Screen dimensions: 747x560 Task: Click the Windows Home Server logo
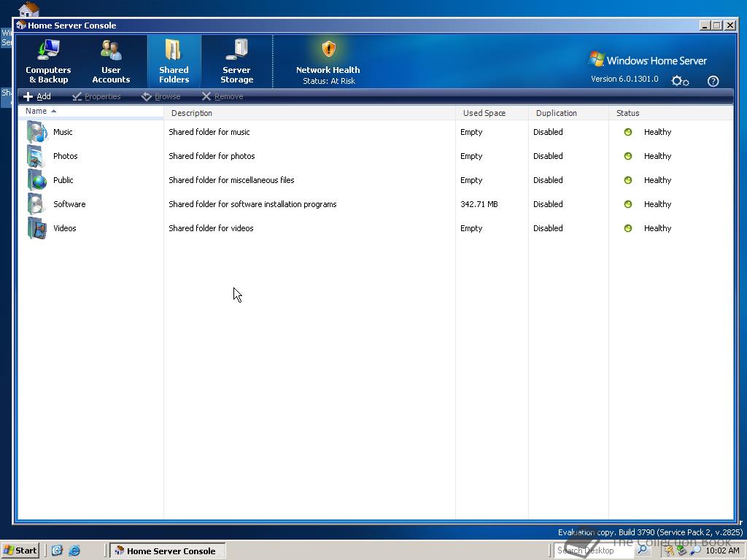648,60
